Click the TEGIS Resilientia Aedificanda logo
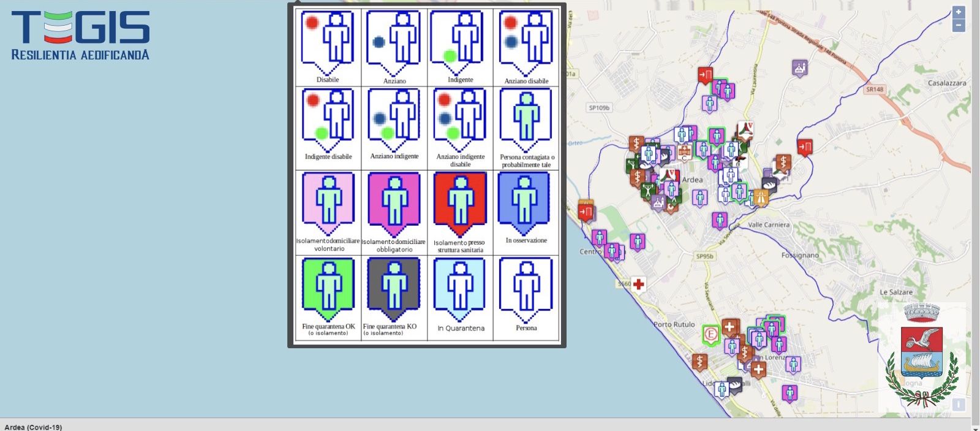980x431 pixels. point(80,36)
